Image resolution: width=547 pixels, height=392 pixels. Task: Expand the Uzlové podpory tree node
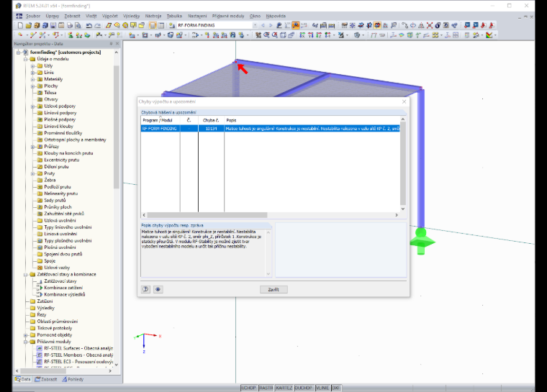[x=32, y=106]
